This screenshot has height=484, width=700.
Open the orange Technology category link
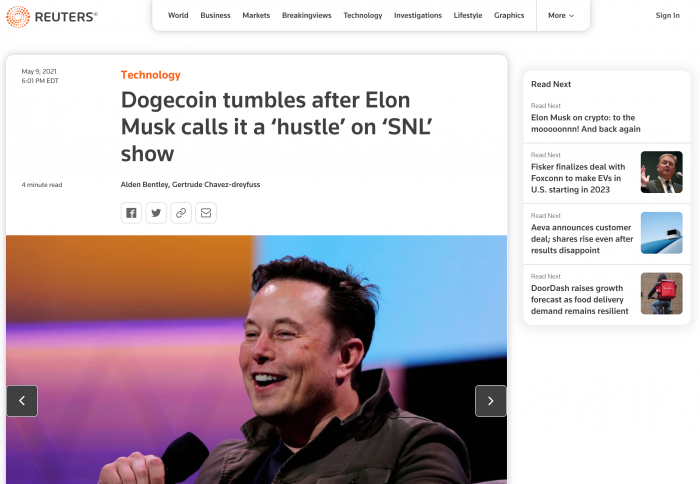[151, 75]
